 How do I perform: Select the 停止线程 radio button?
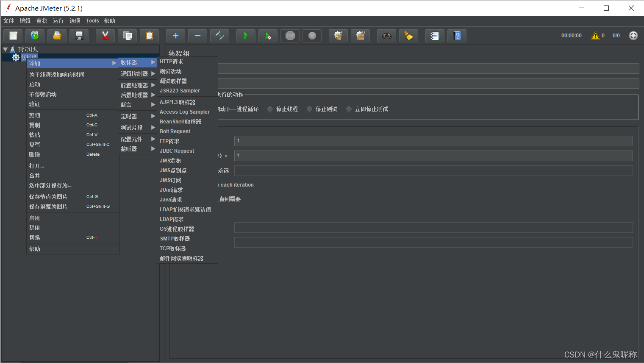(270, 109)
